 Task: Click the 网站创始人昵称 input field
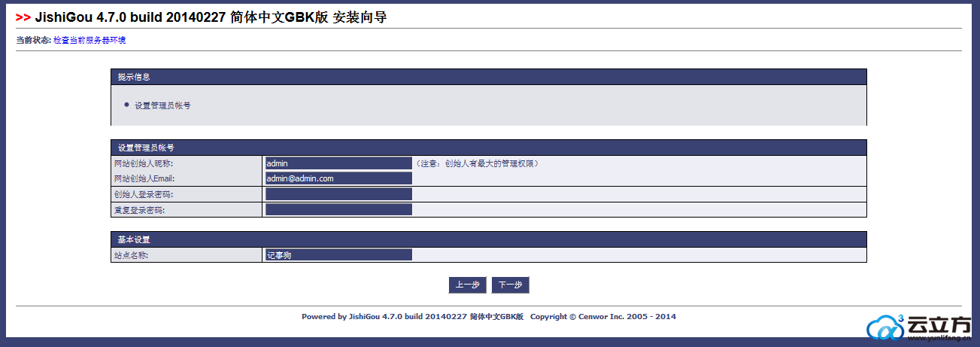338,163
